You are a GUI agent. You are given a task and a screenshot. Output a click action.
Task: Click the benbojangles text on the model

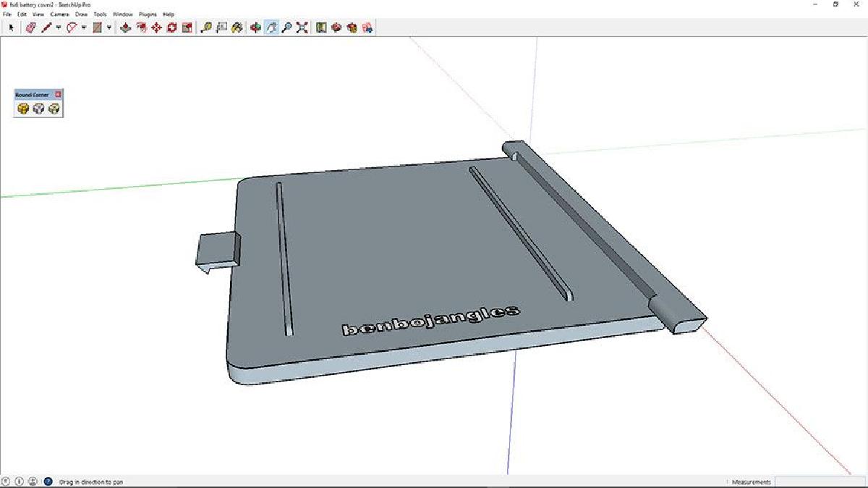point(430,321)
